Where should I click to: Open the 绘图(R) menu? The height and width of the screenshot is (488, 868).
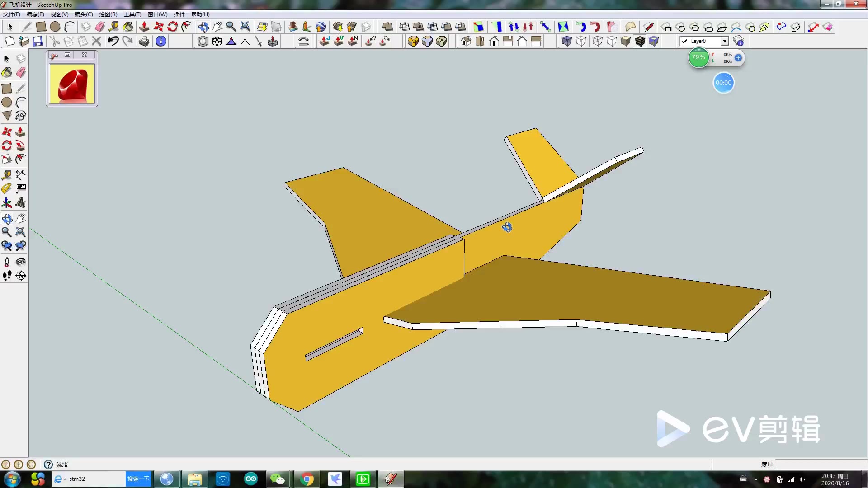[x=108, y=14]
